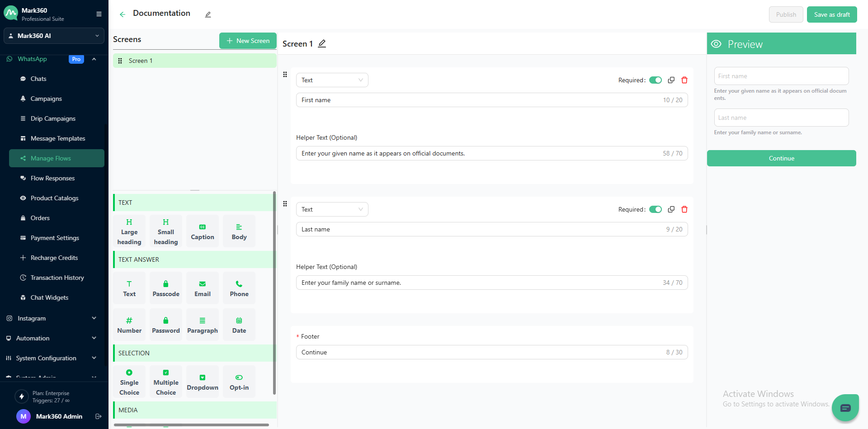Click the pencil icon beside Screen 1 title
This screenshot has width=868, height=429.
tap(322, 44)
